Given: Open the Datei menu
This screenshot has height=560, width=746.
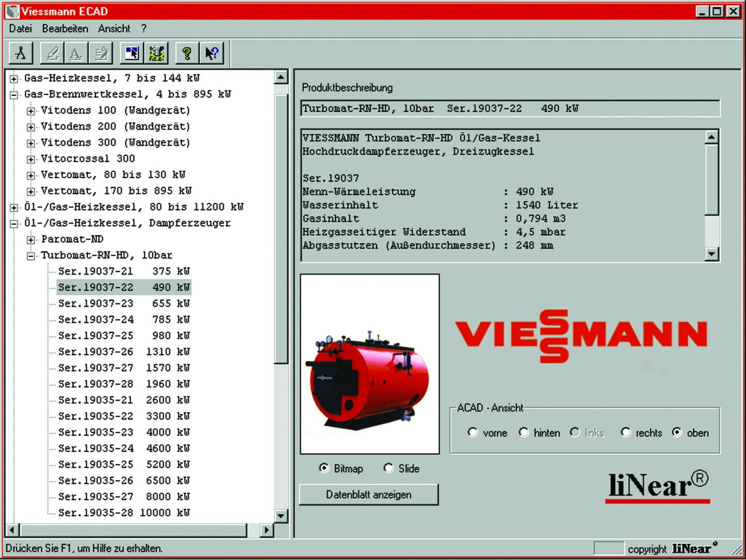Looking at the screenshot, I should (x=20, y=28).
